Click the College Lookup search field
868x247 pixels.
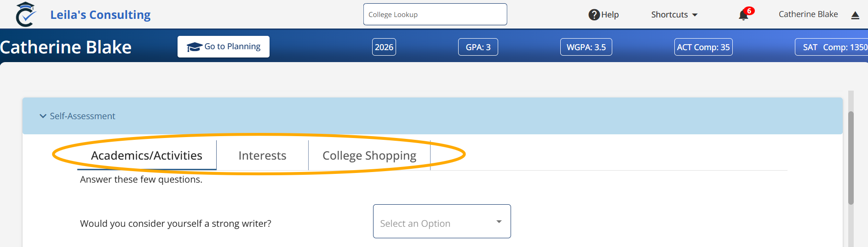pyautogui.click(x=435, y=14)
